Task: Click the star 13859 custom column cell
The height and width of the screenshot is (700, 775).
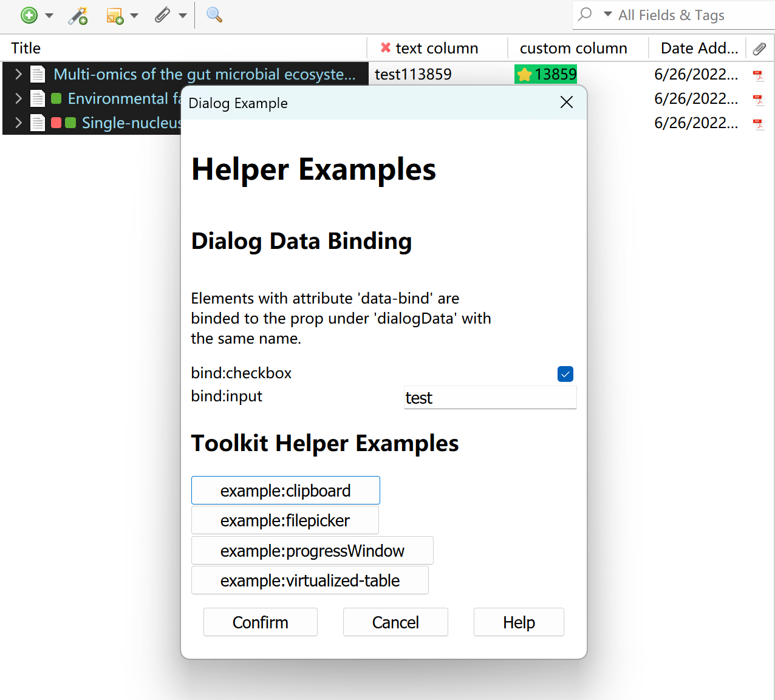Action: pos(545,74)
